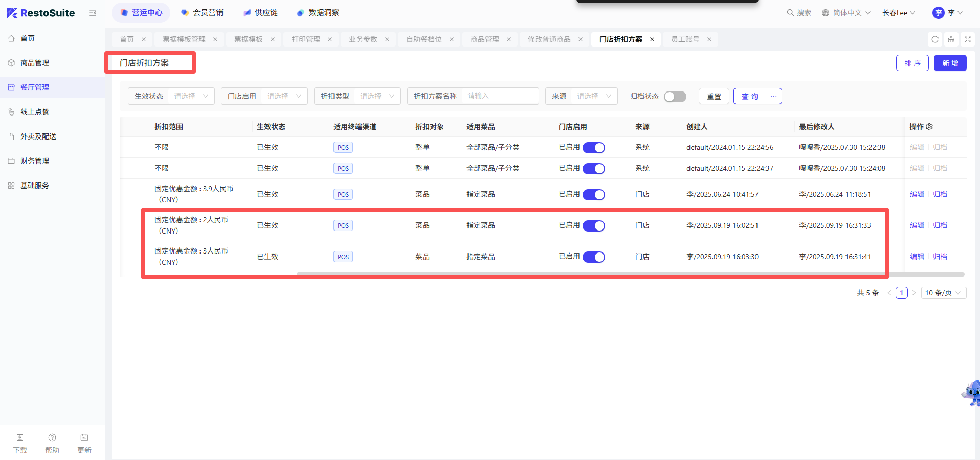Turn off 门店启用 for the 3人民币 discount
The width and height of the screenshot is (980, 460).
tap(593, 257)
